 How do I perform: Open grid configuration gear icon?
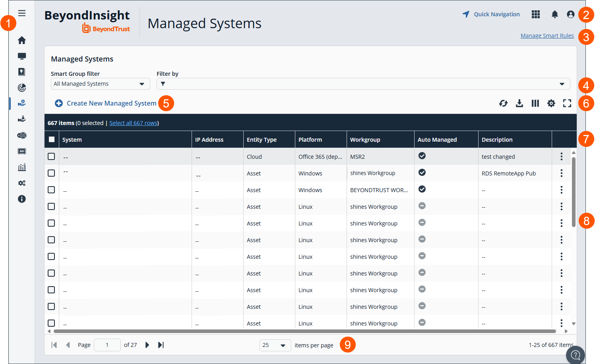pos(551,103)
